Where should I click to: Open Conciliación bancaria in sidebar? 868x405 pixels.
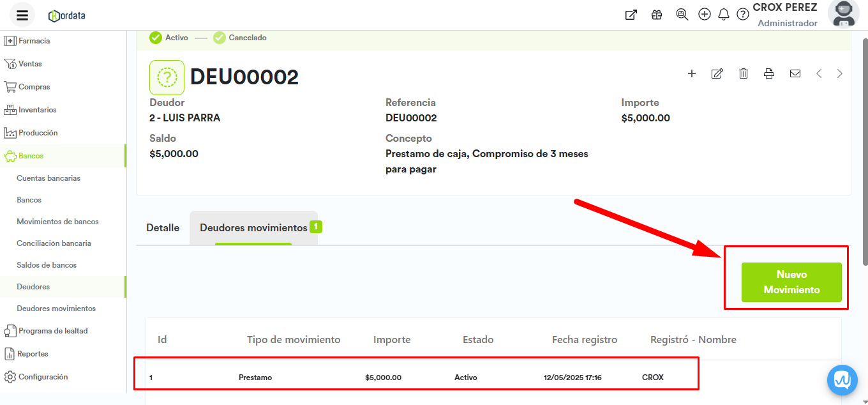pos(54,243)
